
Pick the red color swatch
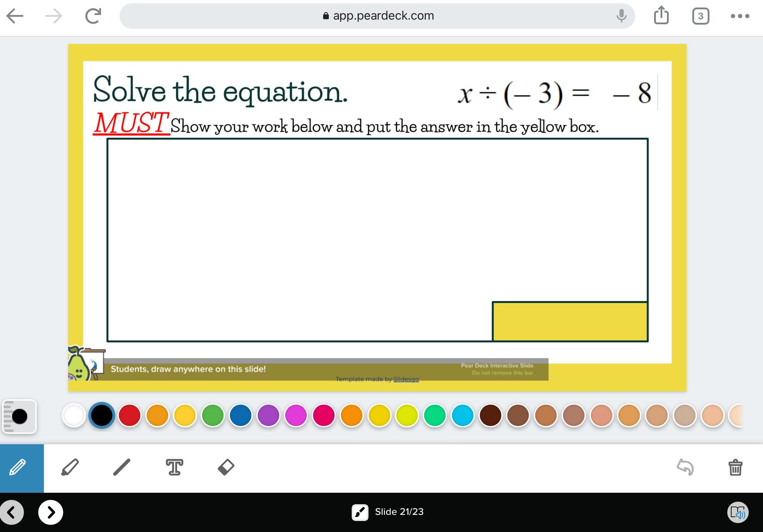click(130, 415)
